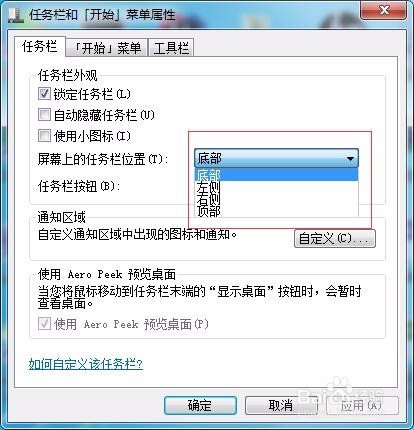Switch to the 「开始」菜单 tab
Viewport: 414px width, 430px height.
tap(107, 48)
